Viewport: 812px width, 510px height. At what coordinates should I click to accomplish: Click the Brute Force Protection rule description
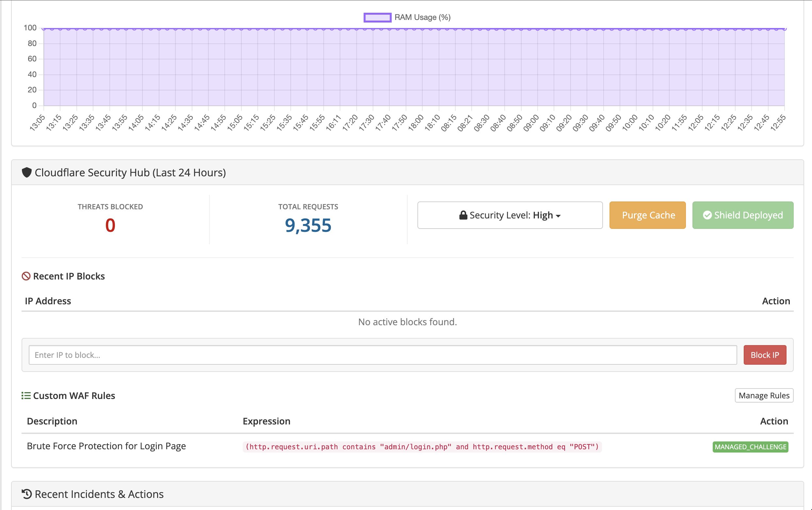click(x=106, y=446)
